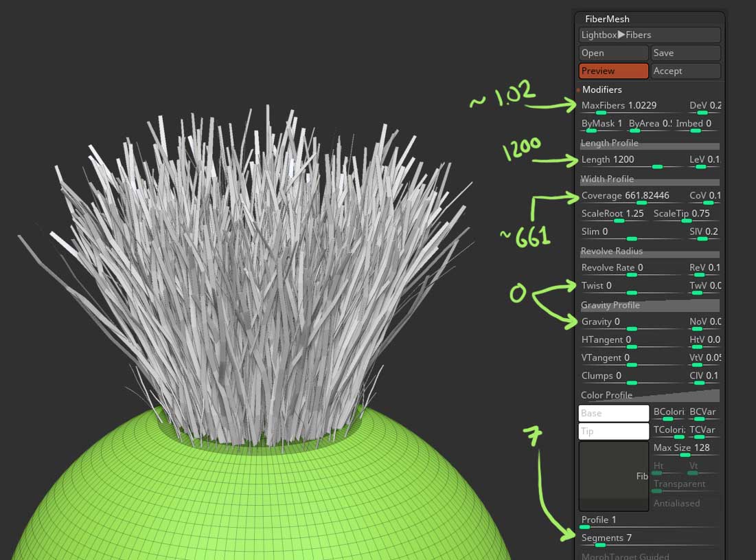Click the HtV slider
The width and height of the screenshot is (756, 560).
(705, 341)
